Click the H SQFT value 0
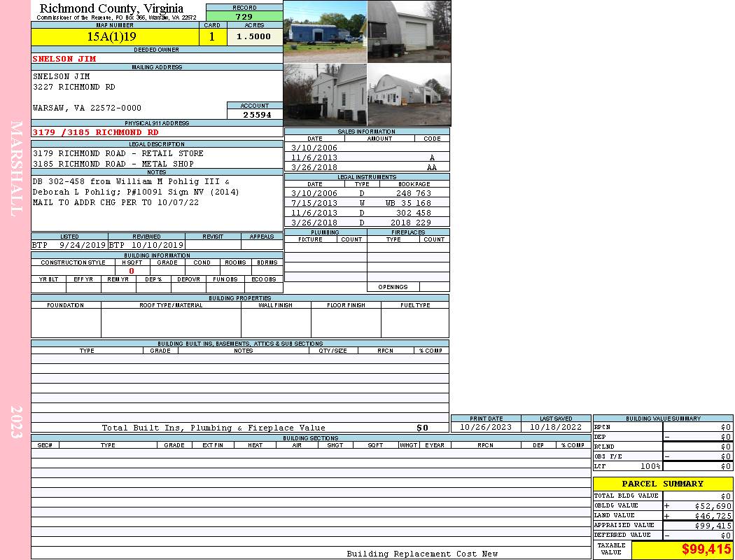This screenshot has height=560, width=735. (132, 271)
